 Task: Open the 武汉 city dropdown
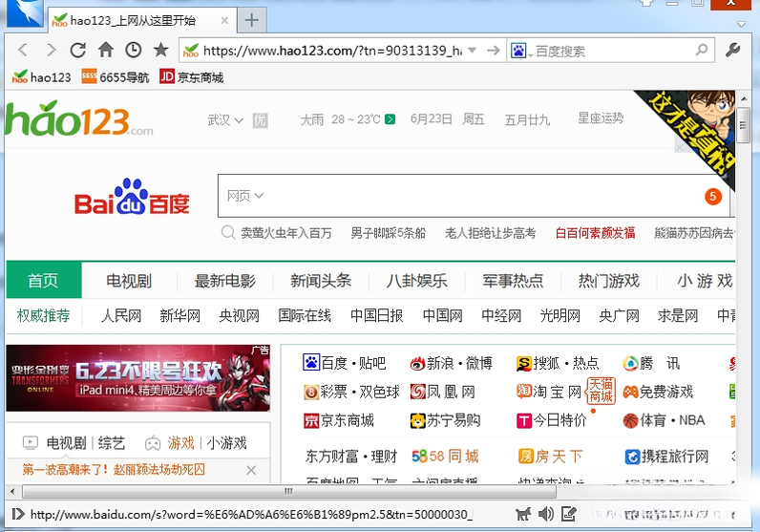pos(225,119)
